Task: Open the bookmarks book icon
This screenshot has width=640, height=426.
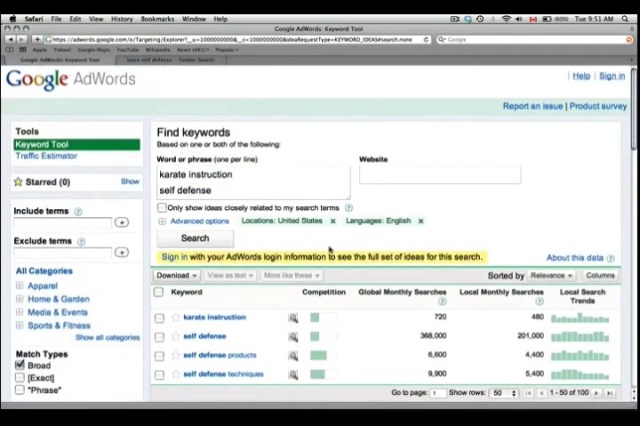Action: (9, 49)
